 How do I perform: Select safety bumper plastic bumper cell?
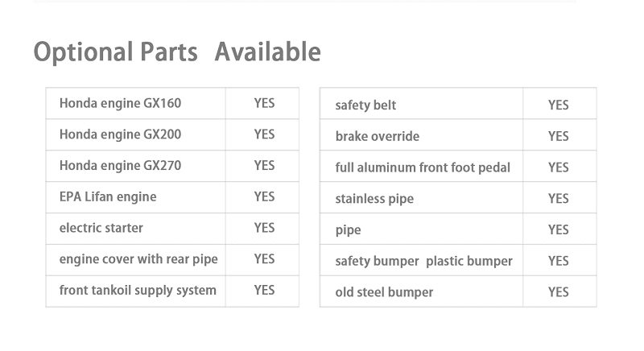tap(423, 262)
